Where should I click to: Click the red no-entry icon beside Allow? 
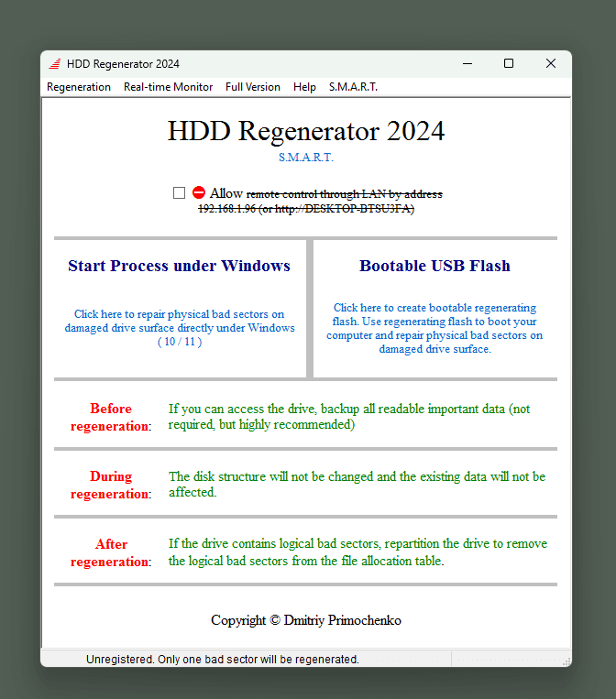click(x=199, y=192)
